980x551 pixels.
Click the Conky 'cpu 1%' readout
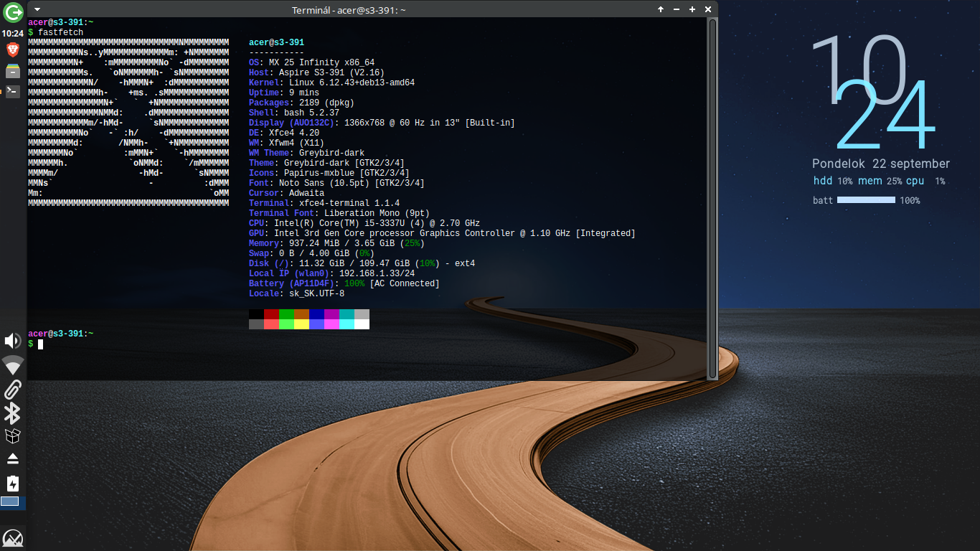[x=925, y=182]
